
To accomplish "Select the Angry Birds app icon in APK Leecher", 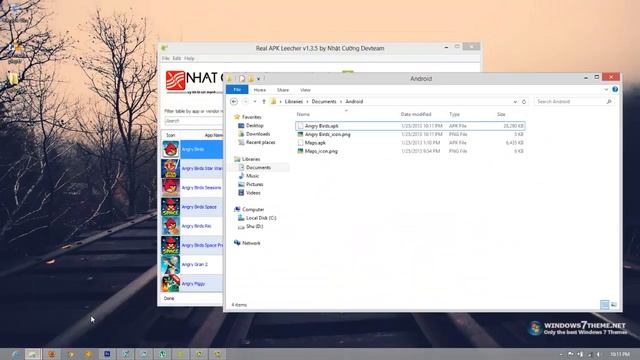I will coord(171,149).
